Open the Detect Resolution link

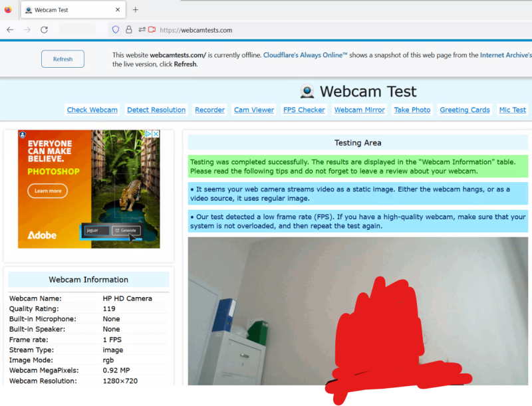(156, 110)
